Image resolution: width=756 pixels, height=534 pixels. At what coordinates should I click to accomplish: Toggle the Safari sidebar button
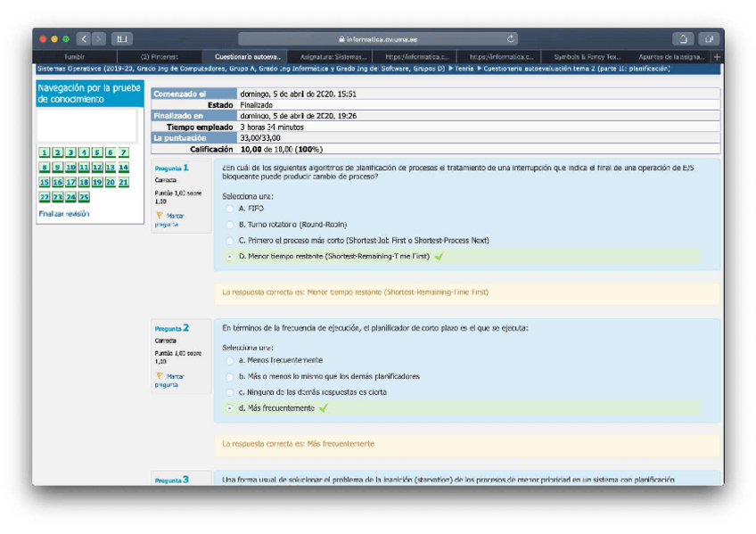click(121, 39)
